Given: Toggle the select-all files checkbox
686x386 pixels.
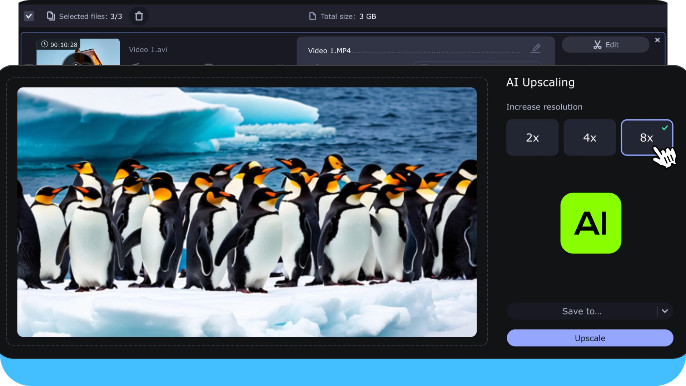Looking at the screenshot, I should click(29, 16).
